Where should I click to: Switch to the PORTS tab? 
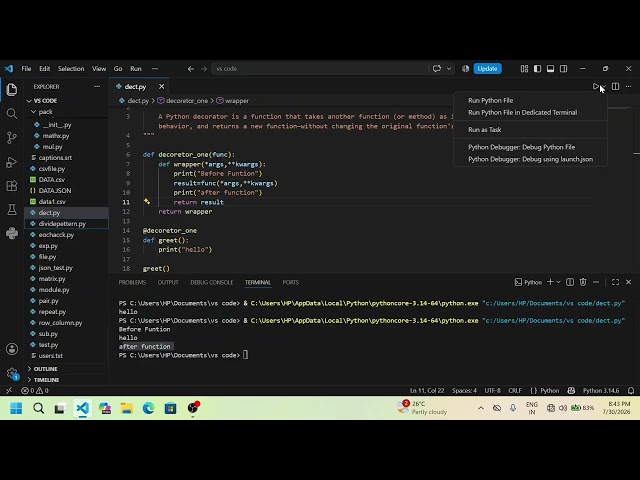291,282
